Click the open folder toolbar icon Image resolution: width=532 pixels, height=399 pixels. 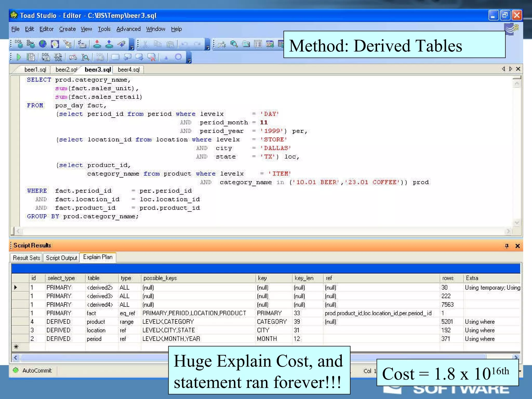tap(246, 44)
